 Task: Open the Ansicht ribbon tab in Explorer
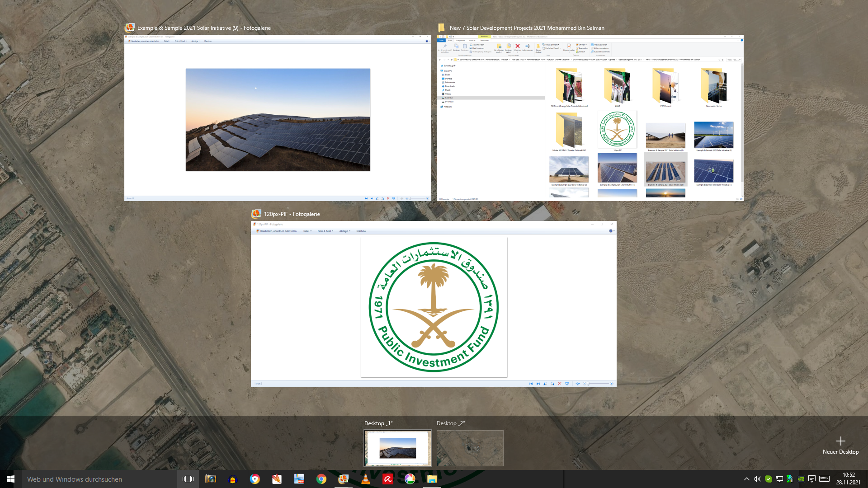coord(472,40)
